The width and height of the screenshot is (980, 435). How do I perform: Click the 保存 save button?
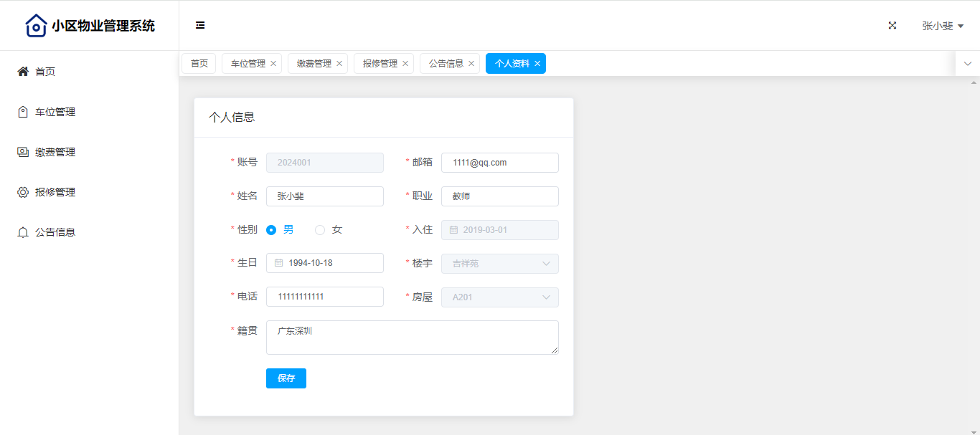point(286,378)
